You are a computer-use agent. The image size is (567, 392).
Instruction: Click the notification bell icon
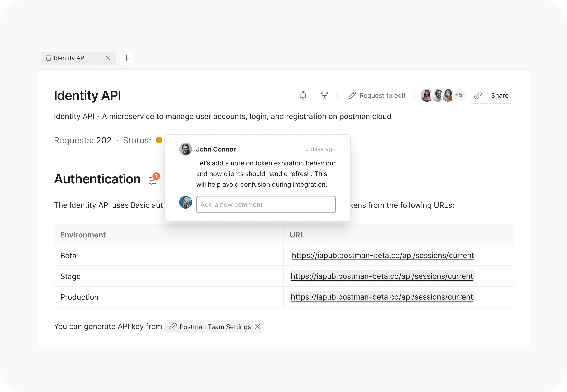point(303,95)
